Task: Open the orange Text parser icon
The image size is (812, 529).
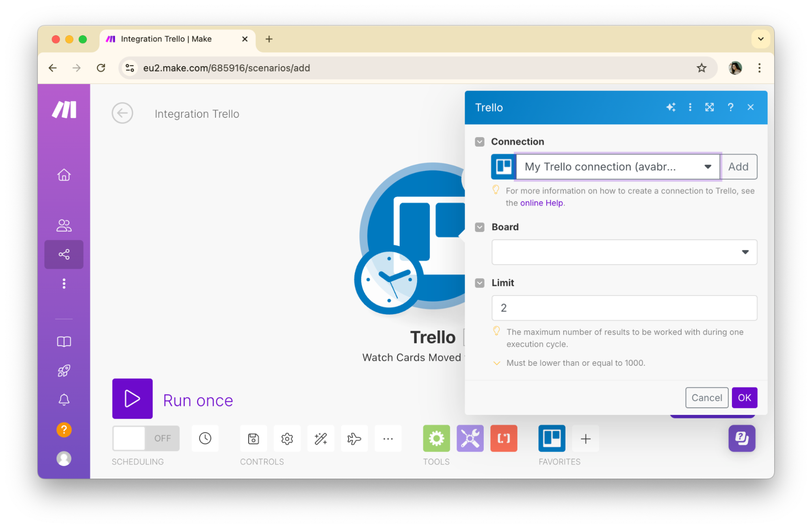Action: point(504,438)
